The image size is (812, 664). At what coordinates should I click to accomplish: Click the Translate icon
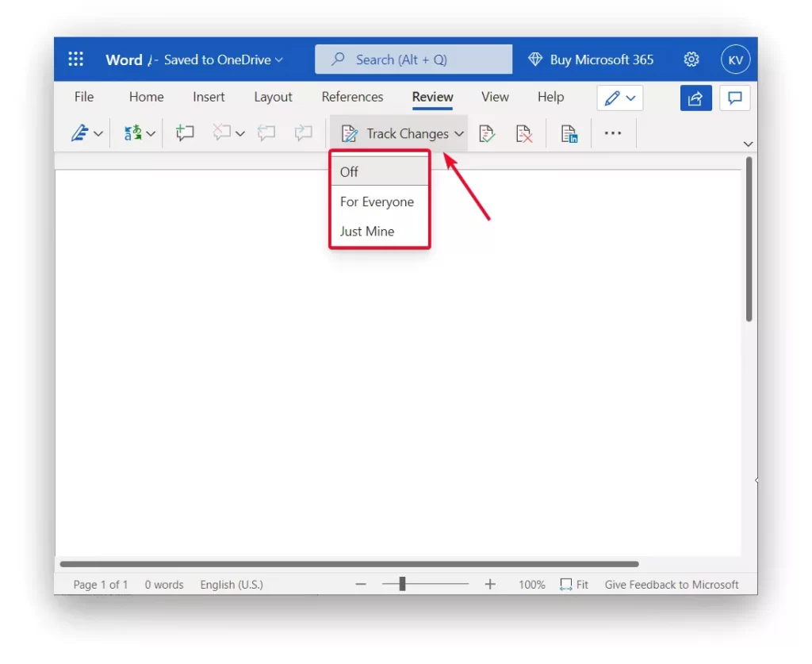tap(132, 133)
